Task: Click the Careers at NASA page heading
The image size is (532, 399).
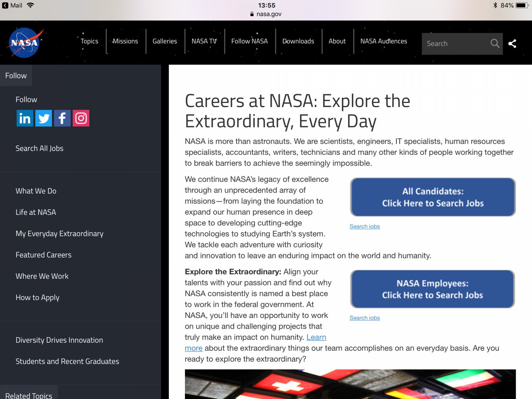Action: [298, 111]
